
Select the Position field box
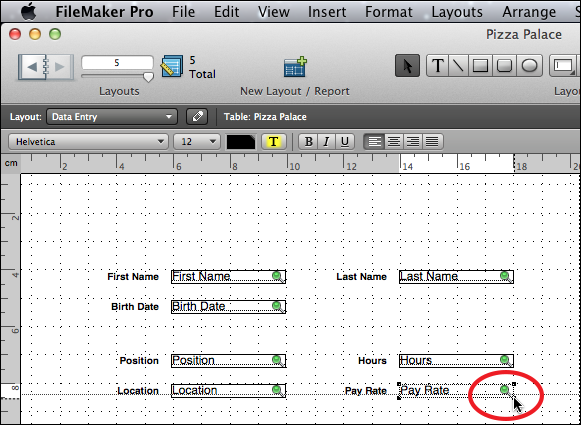(228, 361)
